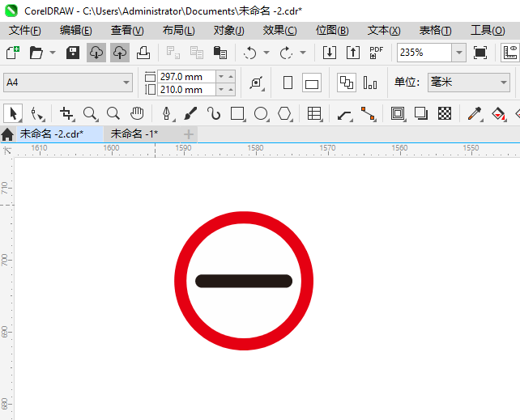Print the document using printer icon
Screen dimensions: 520x420
pyautogui.click(x=143, y=53)
